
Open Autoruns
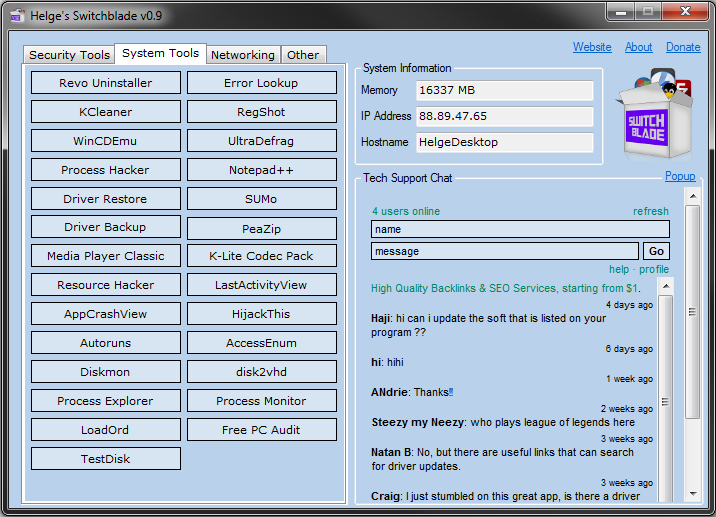click(x=105, y=343)
